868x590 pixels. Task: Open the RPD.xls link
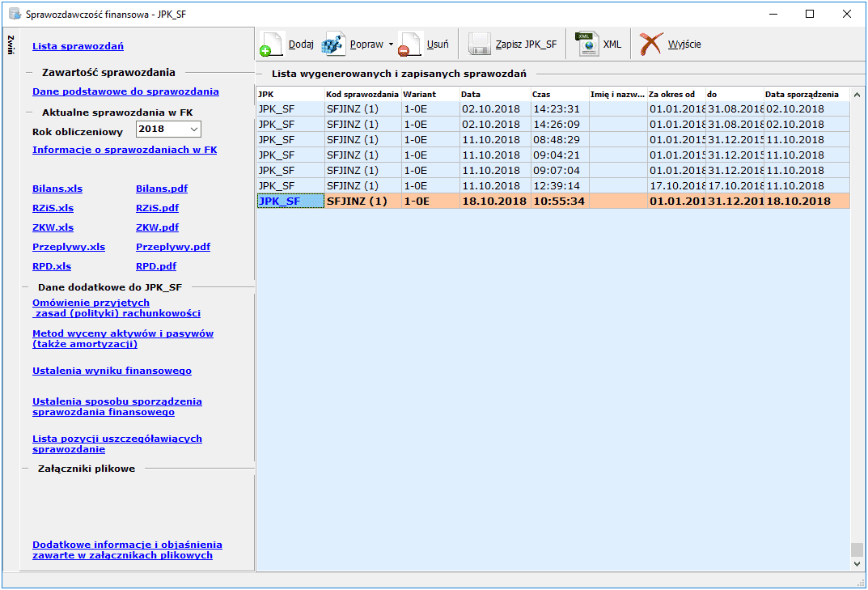[x=52, y=266]
